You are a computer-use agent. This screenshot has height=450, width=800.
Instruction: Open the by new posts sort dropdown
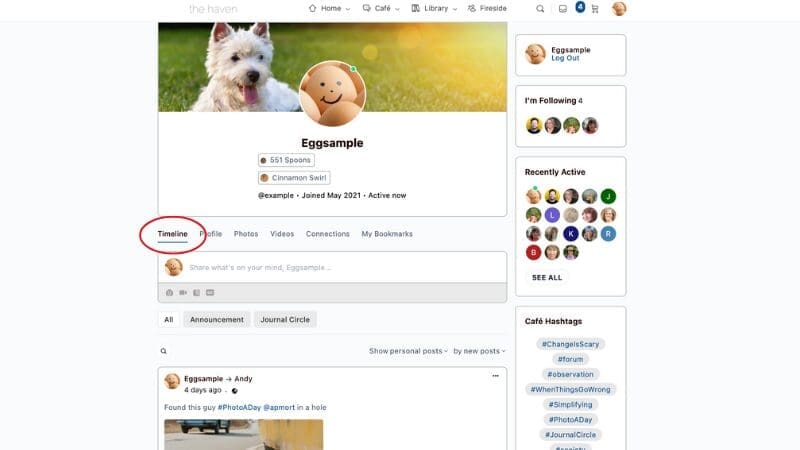(479, 351)
